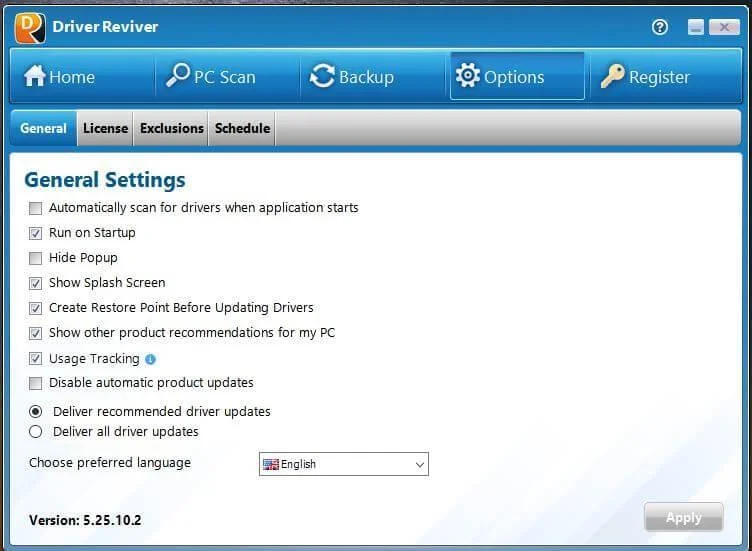Image resolution: width=752 pixels, height=551 pixels.
Task: Click the Apply button
Action: pyautogui.click(x=683, y=517)
